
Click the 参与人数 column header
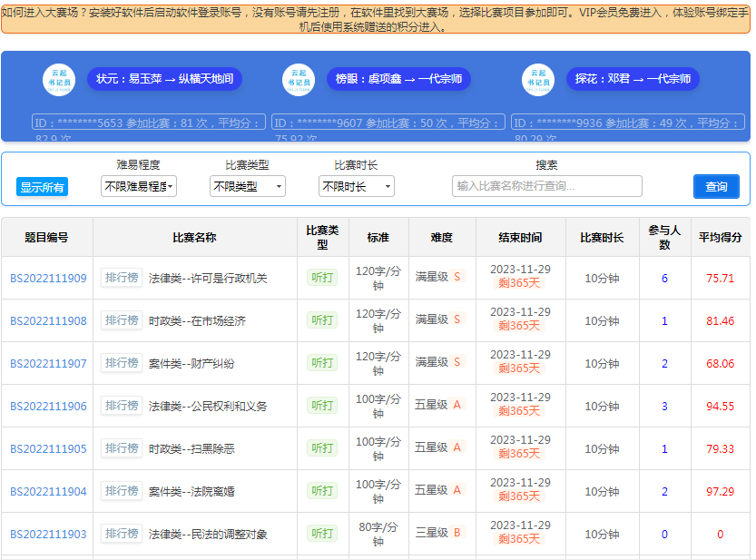(665, 237)
